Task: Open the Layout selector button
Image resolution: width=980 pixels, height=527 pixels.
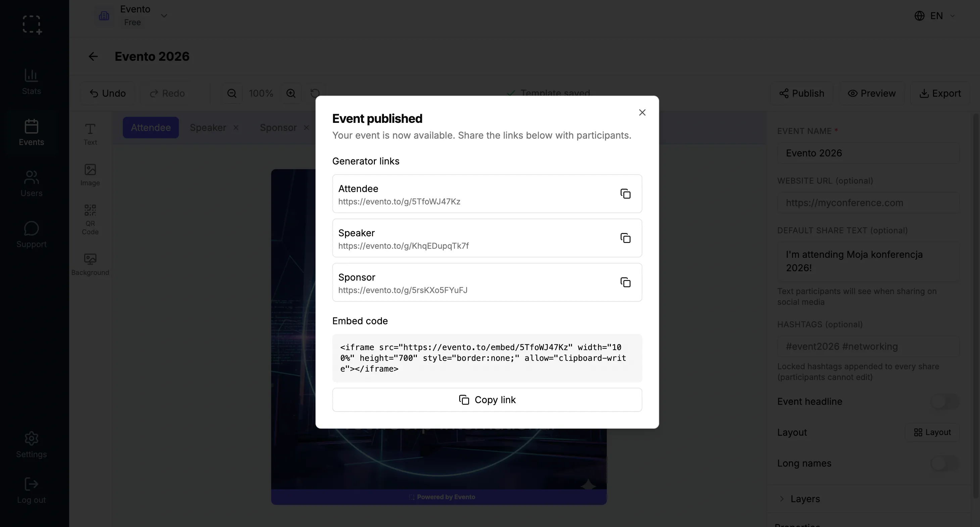Action: click(932, 432)
